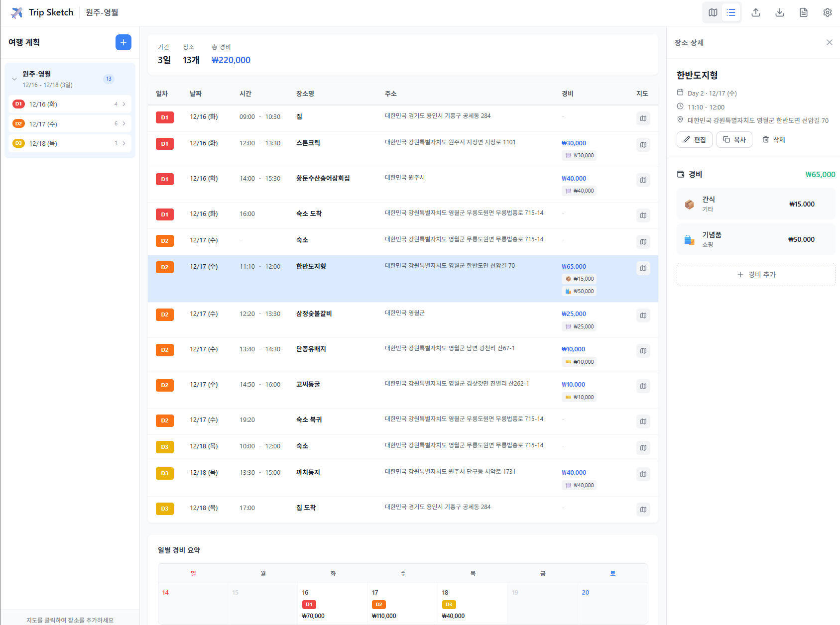Open the settings gear icon
The width and height of the screenshot is (840, 625).
tap(827, 12)
